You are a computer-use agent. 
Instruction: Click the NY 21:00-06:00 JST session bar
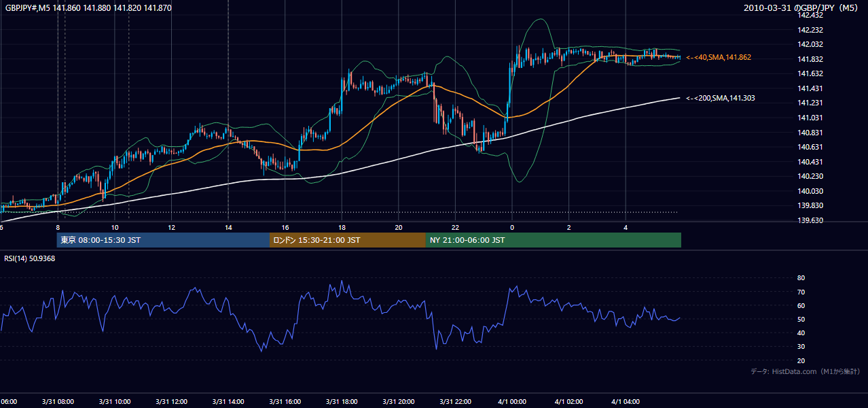[x=554, y=240]
